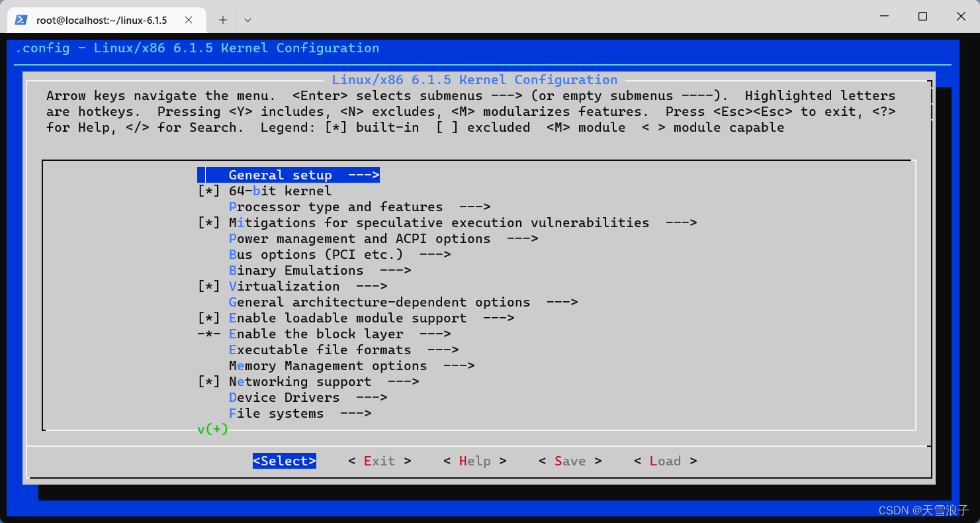
Task: Click the "[*] built-in" legend text
Action: point(372,127)
